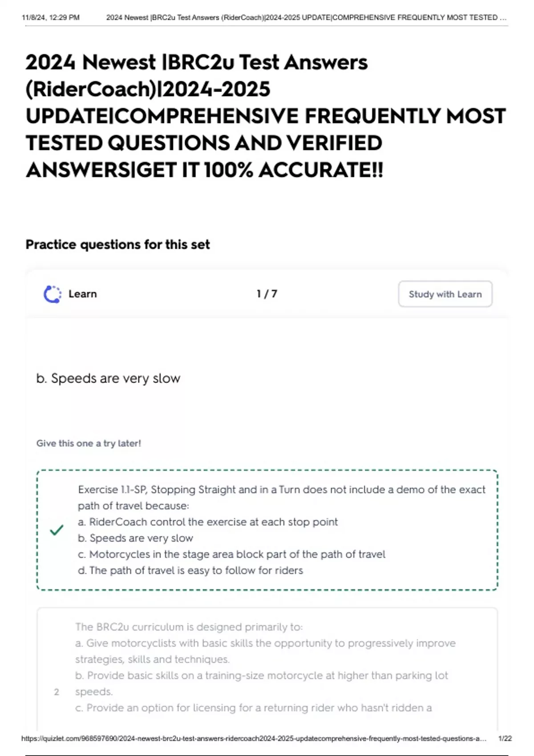The image size is (534, 756).
Task: Click 'The BRC2u curriculum is designed primarily to' question
Action: 189,627
